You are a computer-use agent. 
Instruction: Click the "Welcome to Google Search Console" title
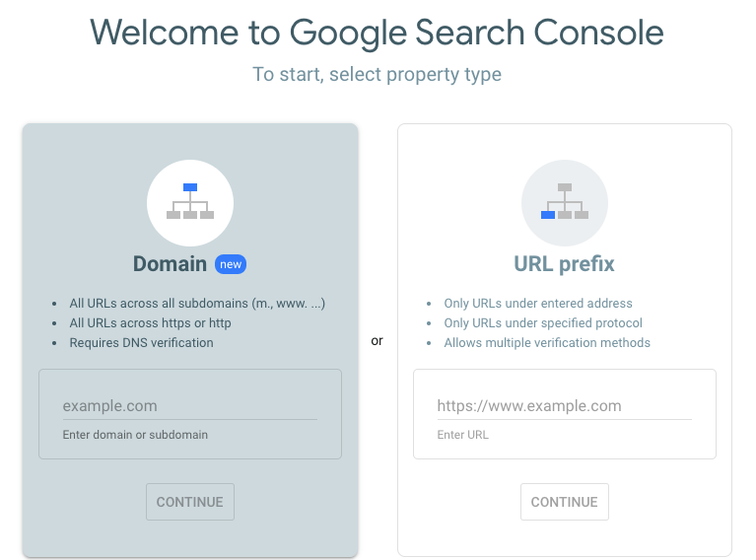pyautogui.click(x=377, y=33)
